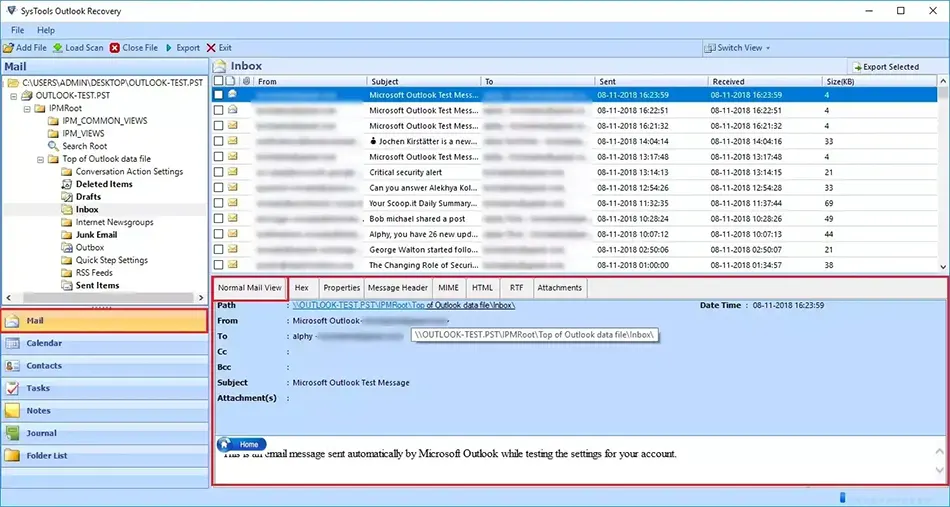Open the Help menu
This screenshot has width=950, height=507.
(x=45, y=30)
